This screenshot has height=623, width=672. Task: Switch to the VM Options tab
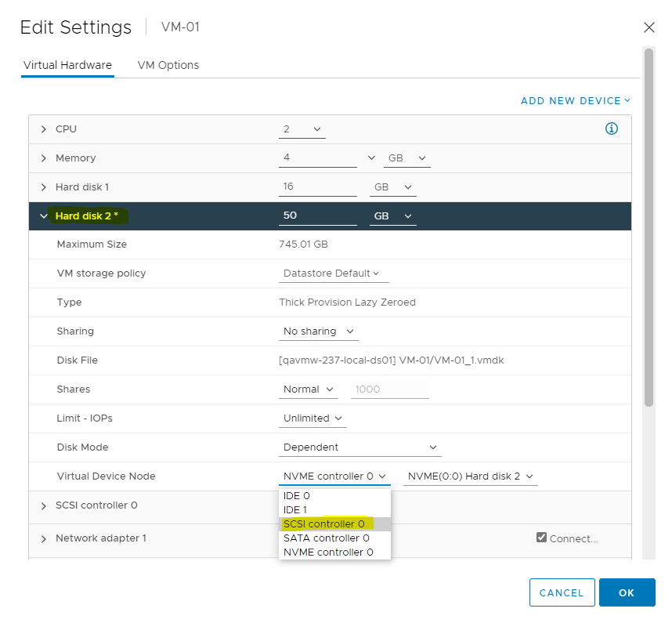tap(168, 65)
